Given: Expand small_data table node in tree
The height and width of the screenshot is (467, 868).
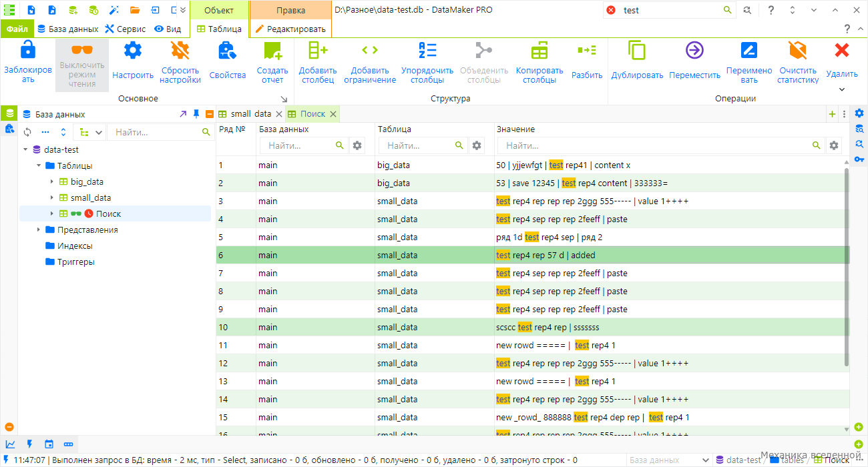Looking at the screenshot, I should [x=52, y=197].
